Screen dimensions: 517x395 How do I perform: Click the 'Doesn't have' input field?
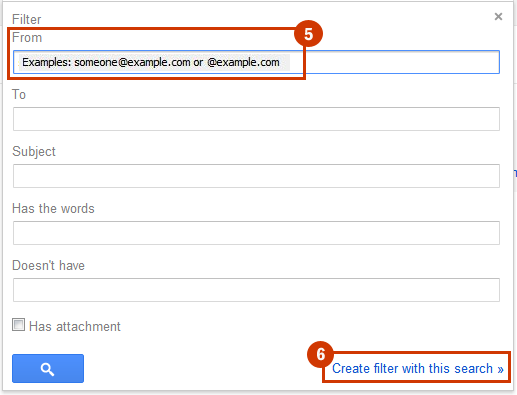point(256,290)
